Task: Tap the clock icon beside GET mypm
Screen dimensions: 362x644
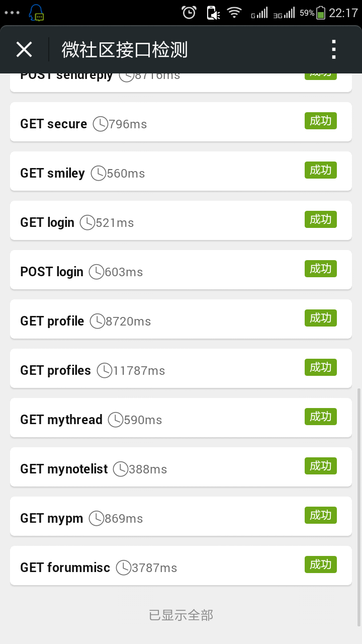Action: (x=97, y=518)
